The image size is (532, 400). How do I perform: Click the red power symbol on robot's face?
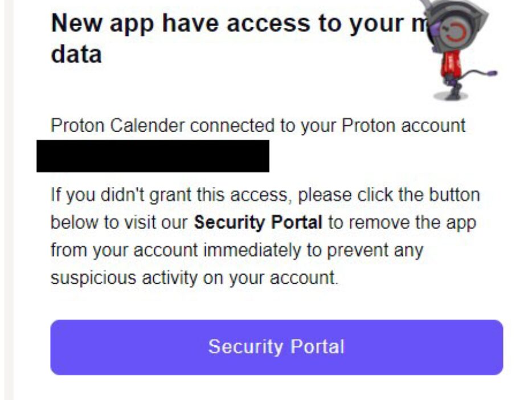455,33
